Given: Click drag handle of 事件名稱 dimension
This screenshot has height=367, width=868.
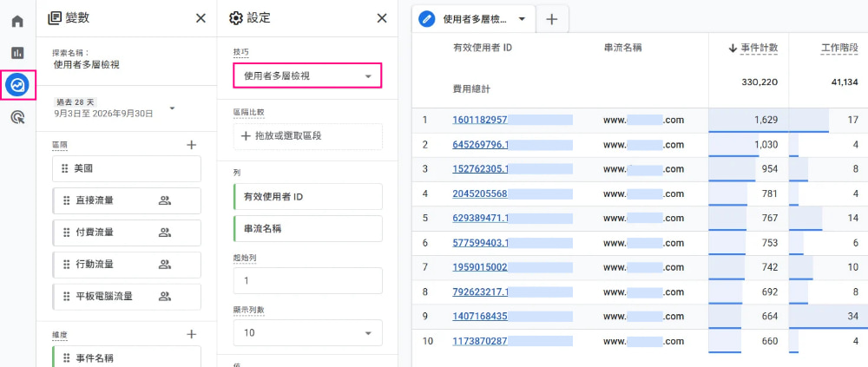Looking at the screenshot, I should [67, 357].
